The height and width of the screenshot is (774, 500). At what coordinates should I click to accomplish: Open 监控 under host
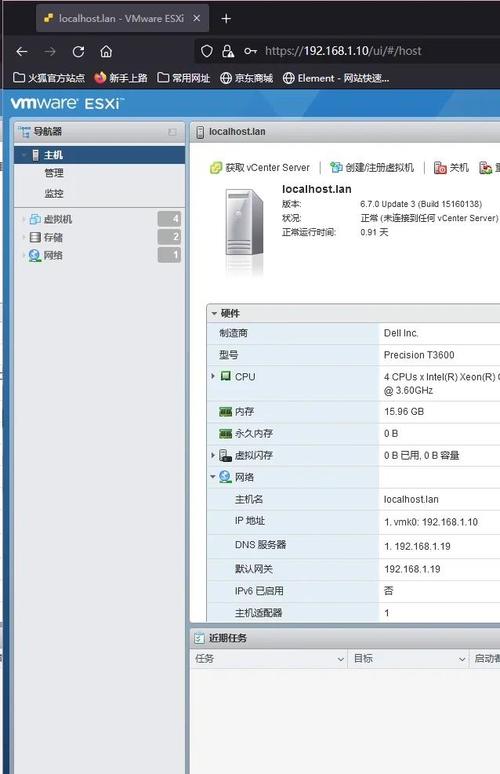click(54, 194)
